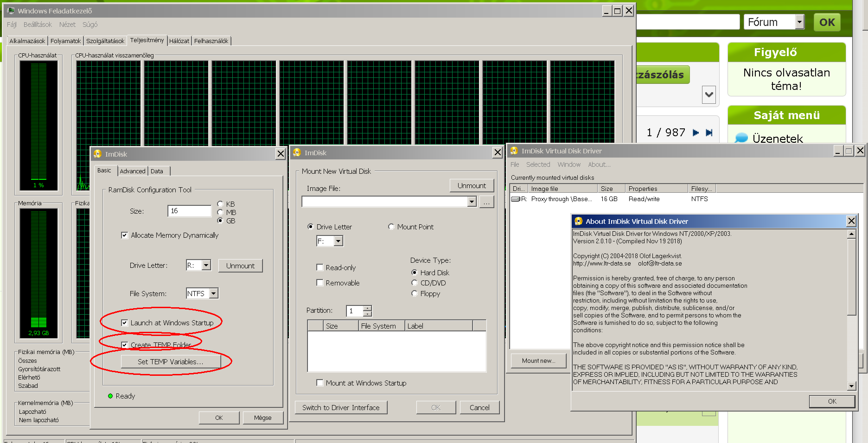The height and width of the screenshot is (443, 868).
Task: Open the Fórum search category dropdown
Action: (799, 22)
